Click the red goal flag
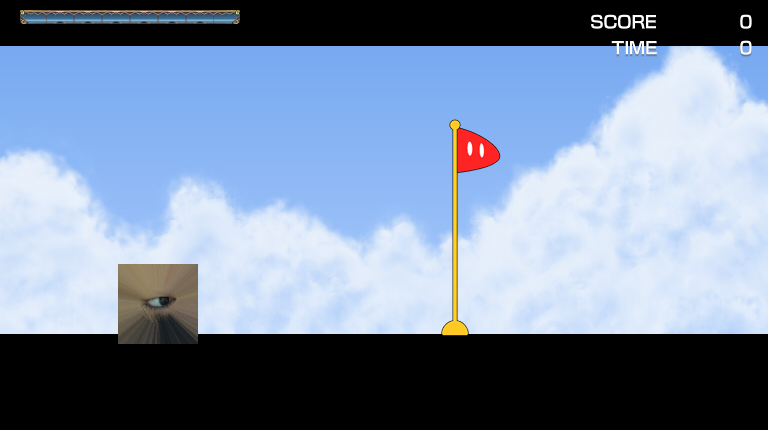This screenshot has width=768, height=430. (x=478, y=150)
